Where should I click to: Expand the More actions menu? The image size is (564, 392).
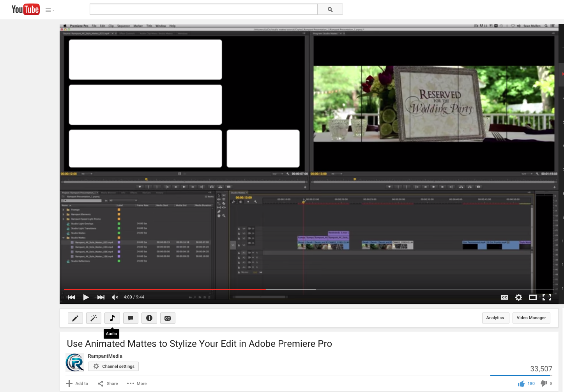(x=137, y=383)
